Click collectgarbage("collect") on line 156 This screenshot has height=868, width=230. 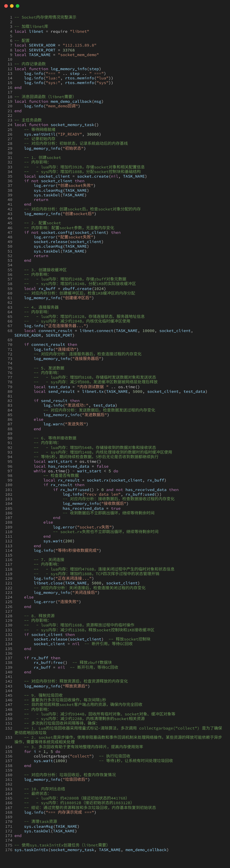64,756
